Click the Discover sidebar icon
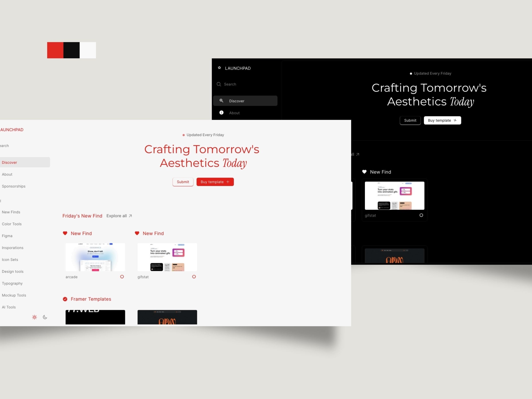The height and width of the screenshot is (399, 532). point(221,101)
